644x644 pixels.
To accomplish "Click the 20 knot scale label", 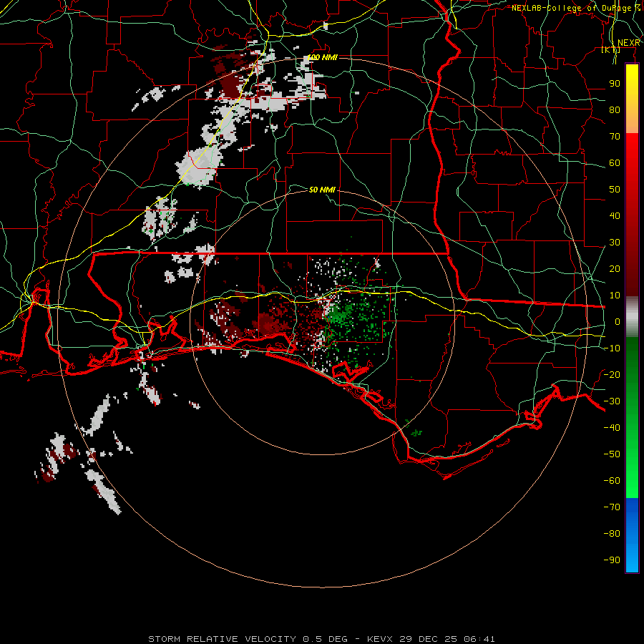I will 615,268.
